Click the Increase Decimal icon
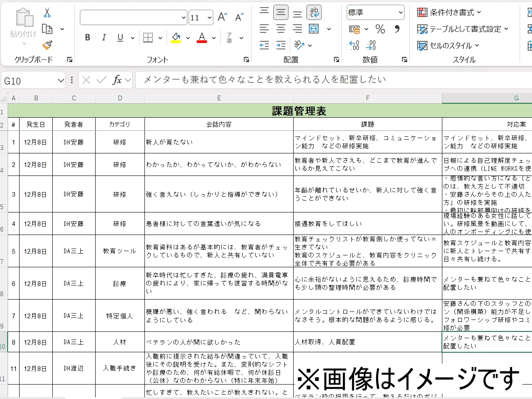 (354, 44)
